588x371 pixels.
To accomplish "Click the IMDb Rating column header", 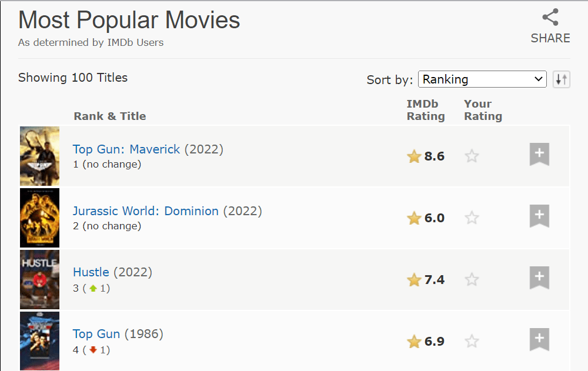I will 426,110.
